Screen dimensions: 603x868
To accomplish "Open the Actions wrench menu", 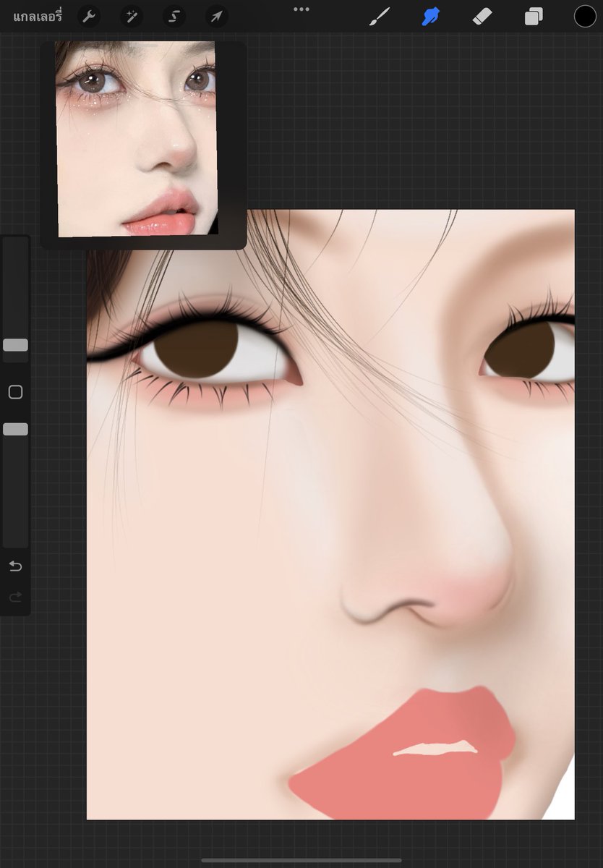I will [x=88, y=16].
